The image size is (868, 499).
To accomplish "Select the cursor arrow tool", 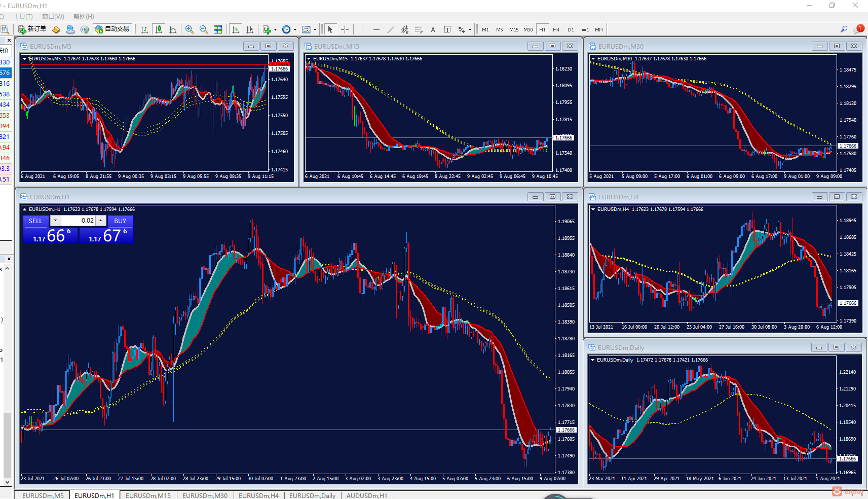I will click(x=330, y=29).
